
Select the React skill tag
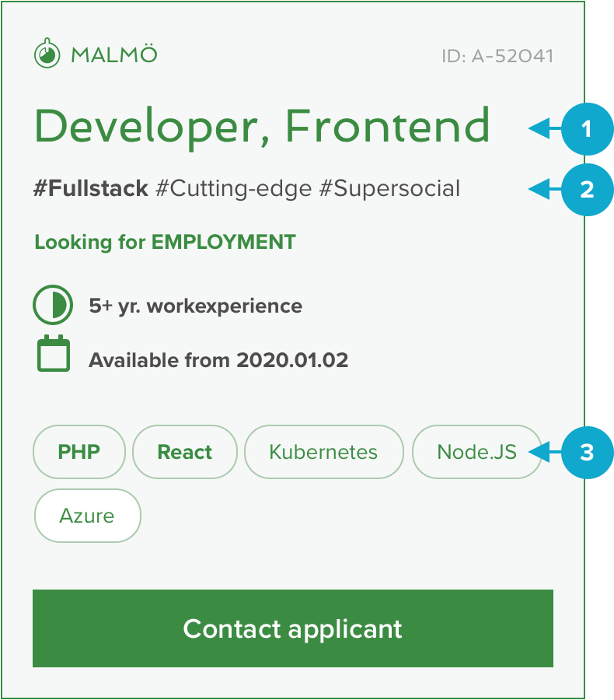tap(185, 452)
